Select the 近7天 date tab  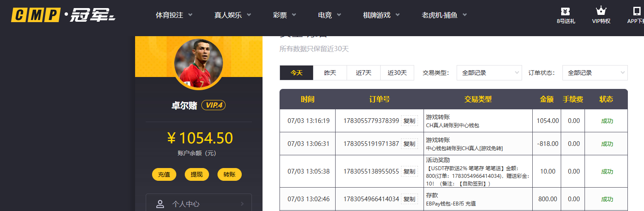click(364, 73)
